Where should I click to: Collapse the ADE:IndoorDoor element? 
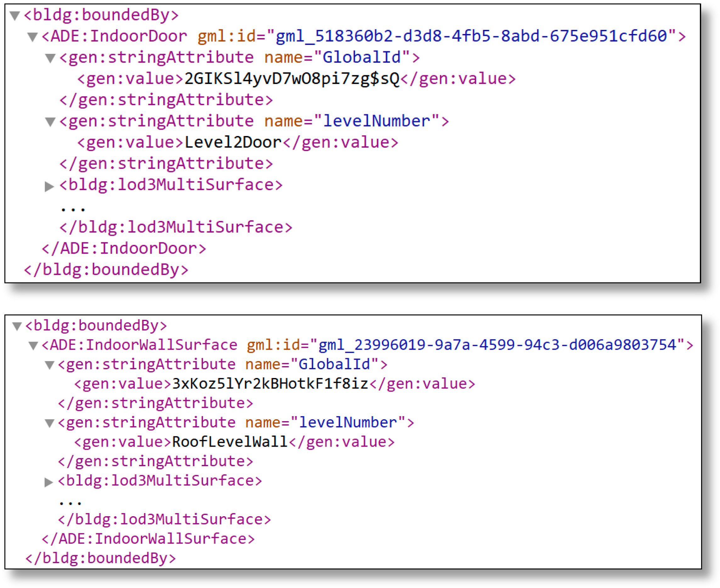[x=32, y=37]
